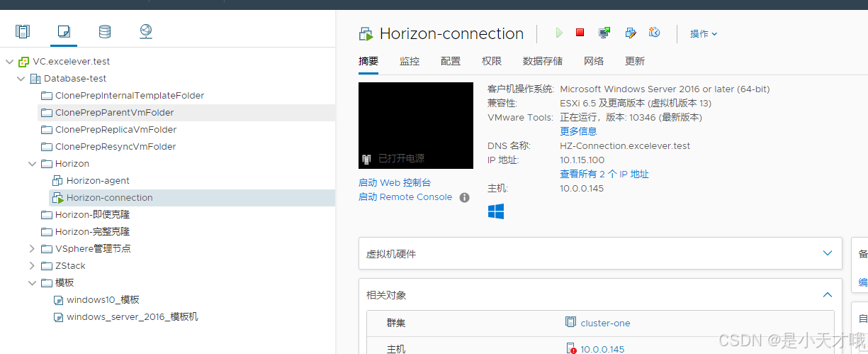Select Horizon-即使克隆 folder
This screenshot has height=354, width=868.
click(x=92, y=215)
